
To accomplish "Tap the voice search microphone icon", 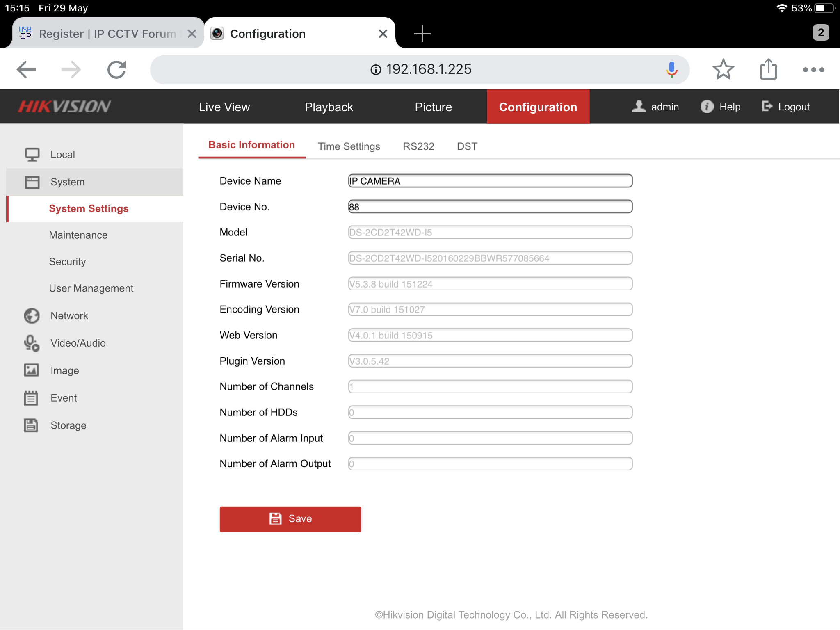I will click(671, 70).
